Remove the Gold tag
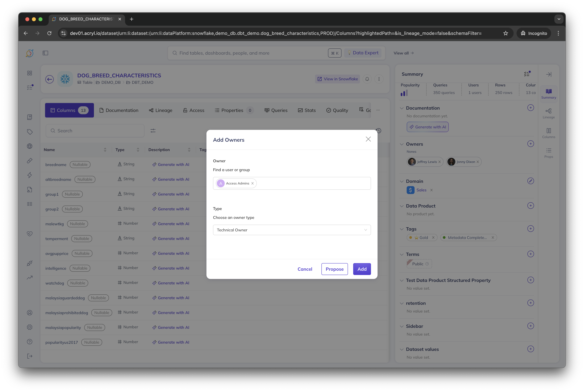Screen dimensions: 584x392 coord(433,237)
